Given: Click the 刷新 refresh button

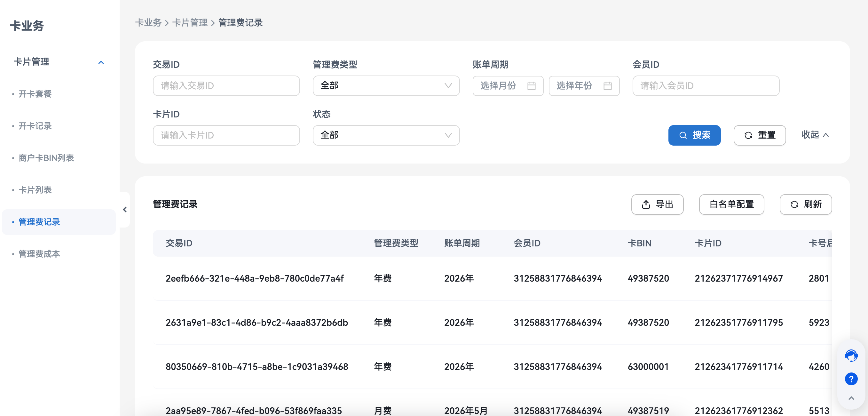Looking at the screenshot, I should pos(805,204).
